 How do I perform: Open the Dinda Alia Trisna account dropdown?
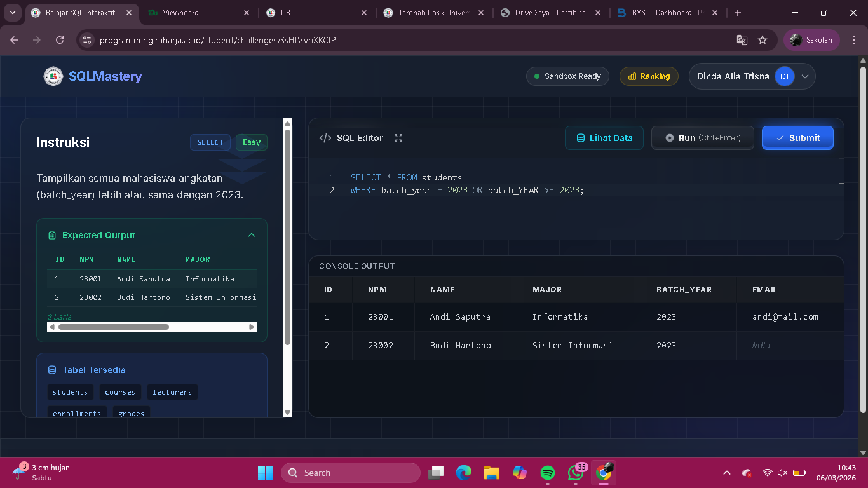pos(805,76)
